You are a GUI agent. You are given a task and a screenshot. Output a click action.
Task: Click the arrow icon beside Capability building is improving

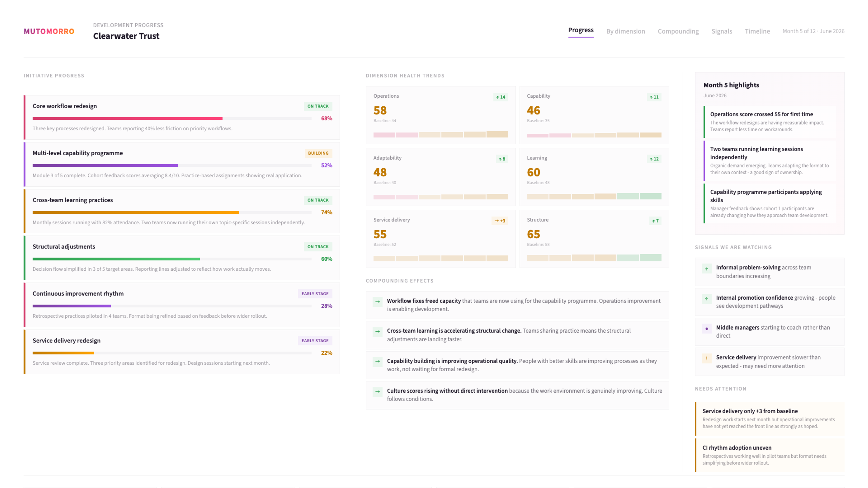(x=377, y=361)
